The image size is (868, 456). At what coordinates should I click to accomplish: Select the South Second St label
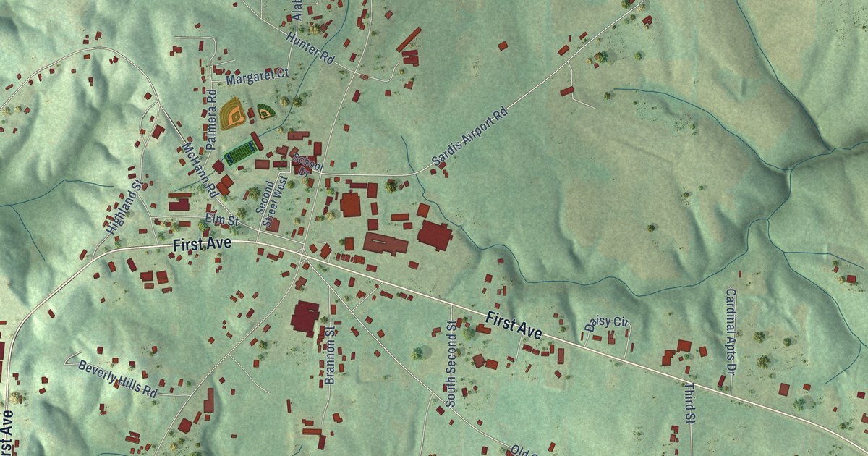click(451, 364)
